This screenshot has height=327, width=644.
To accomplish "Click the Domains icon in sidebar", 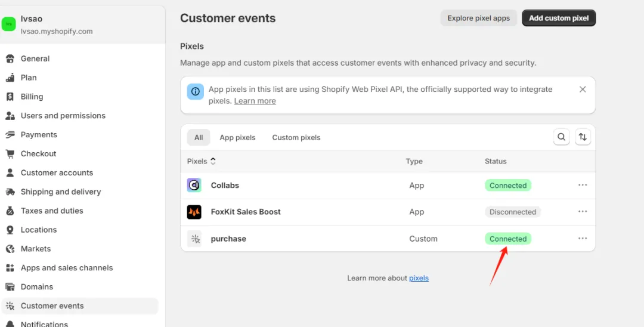I will tap(10, 287).
